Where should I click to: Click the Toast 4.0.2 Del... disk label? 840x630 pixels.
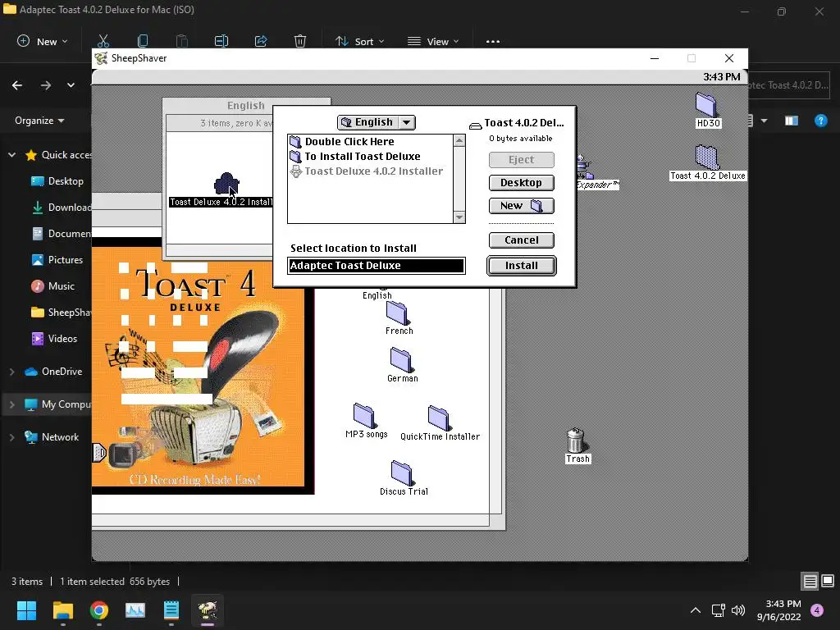[x=523, y=123]
